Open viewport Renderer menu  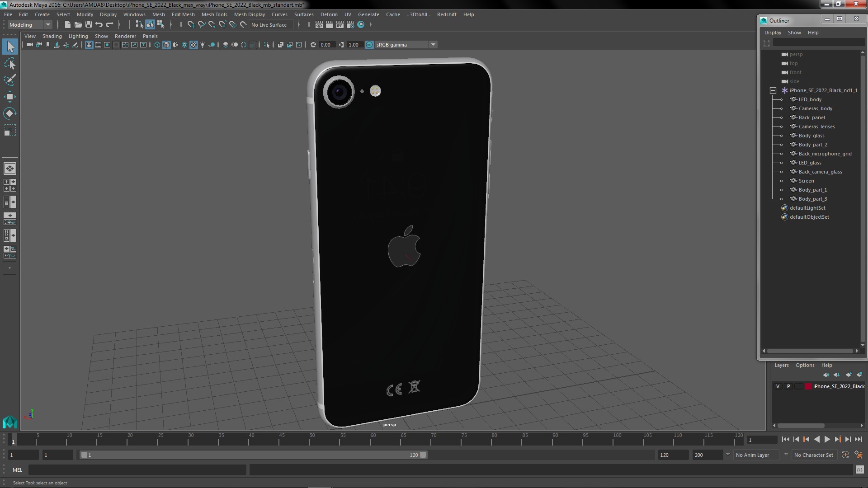[x=125, y=36]
